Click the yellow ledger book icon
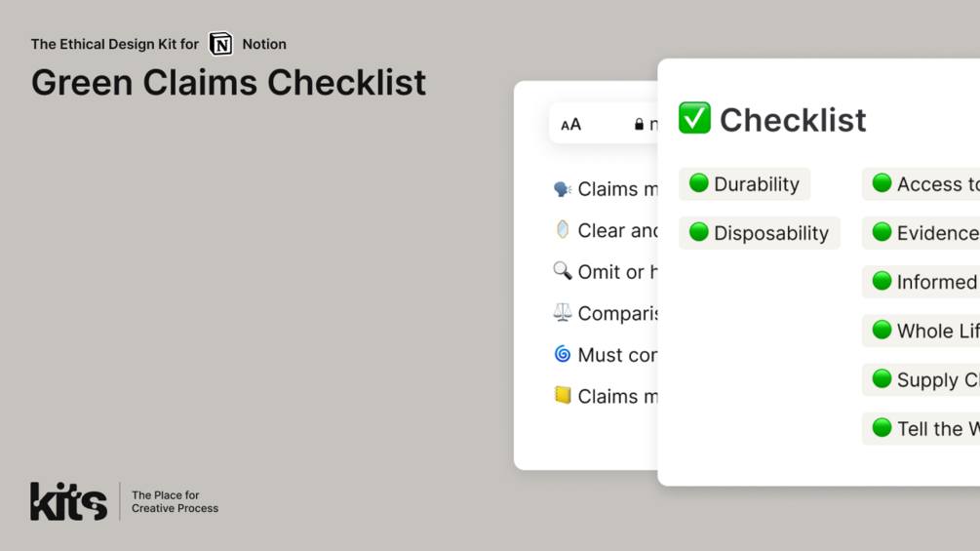This screenshot has height=551, width=980. [x=563, y=395]
